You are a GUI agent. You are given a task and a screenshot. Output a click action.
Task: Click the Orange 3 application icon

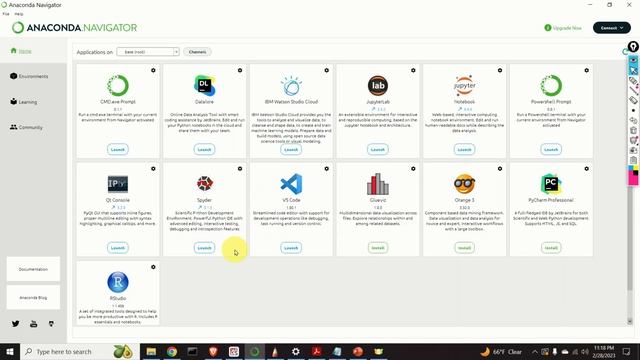tap(464, 184)
